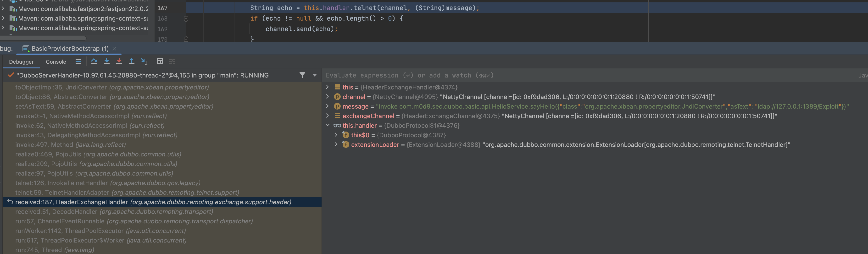Click the gutter at line number 168
The height and width of the screenshot is (254, 868).
tap(162, 18)
